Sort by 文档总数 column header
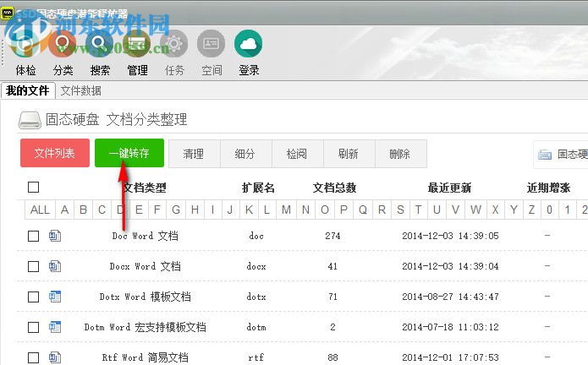 point(334,188)
